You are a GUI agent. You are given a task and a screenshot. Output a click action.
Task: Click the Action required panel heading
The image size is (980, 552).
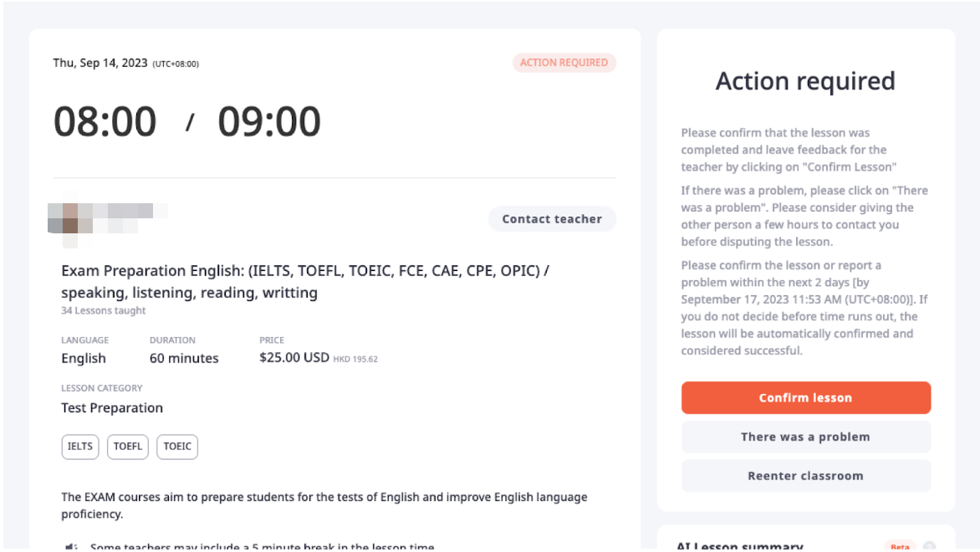pyautogui.click(x=805, y=81)
